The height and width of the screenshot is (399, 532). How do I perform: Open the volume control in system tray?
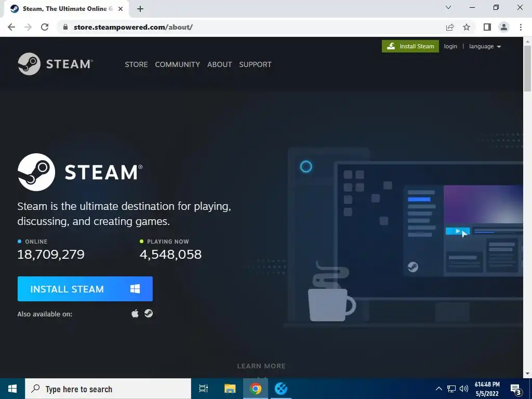click(464, 389)
